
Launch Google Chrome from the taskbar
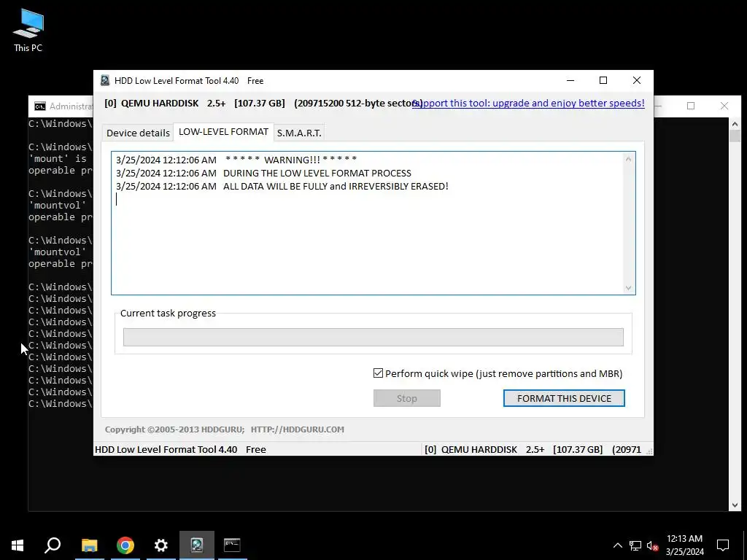click(125, 545)
